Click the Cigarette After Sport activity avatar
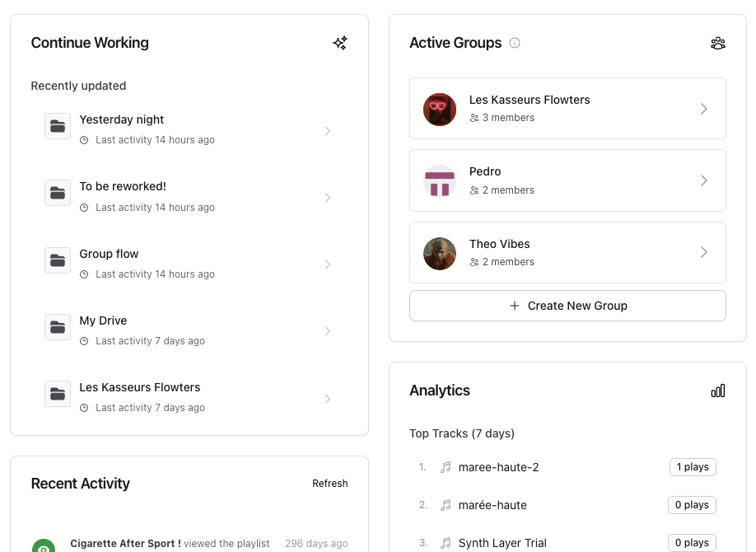This screenshot has height=552, width=756. 44,546
